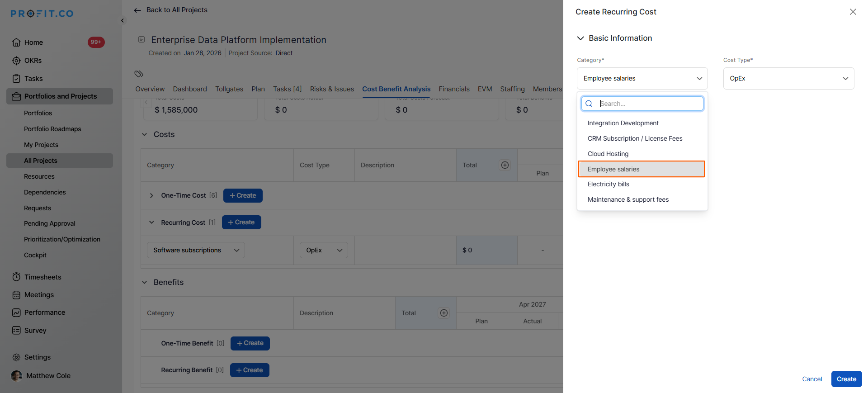Switch to the Financials tab
868x393 pixels.
tap(454, 89)
